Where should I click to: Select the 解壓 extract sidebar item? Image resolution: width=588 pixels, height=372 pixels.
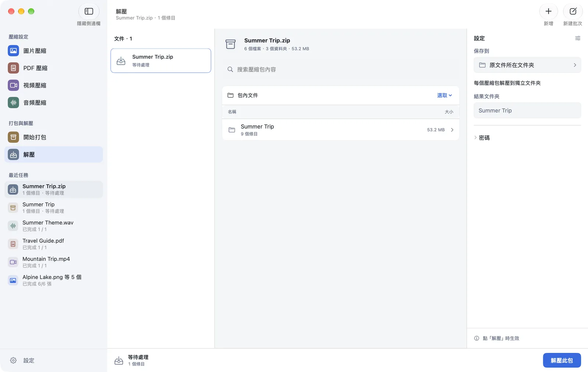tap(54, 155)
